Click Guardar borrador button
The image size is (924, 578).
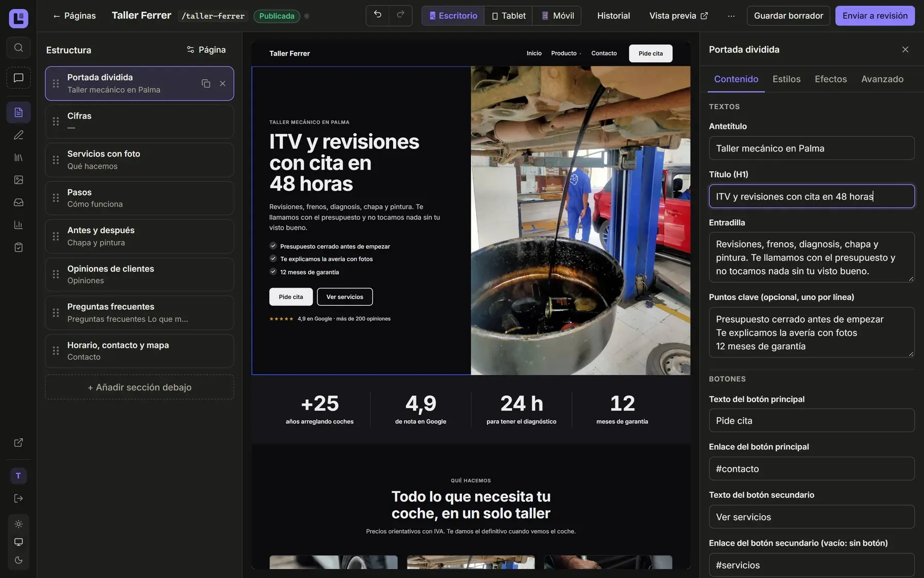(x=788, y=16)
